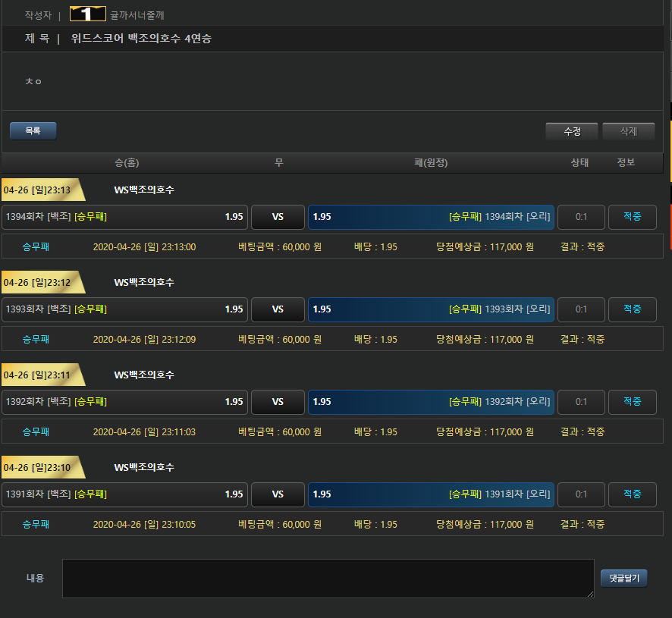Select away odds for 1392회차 오리
This screenshot has height=618, width=672.
click(431, 402)
